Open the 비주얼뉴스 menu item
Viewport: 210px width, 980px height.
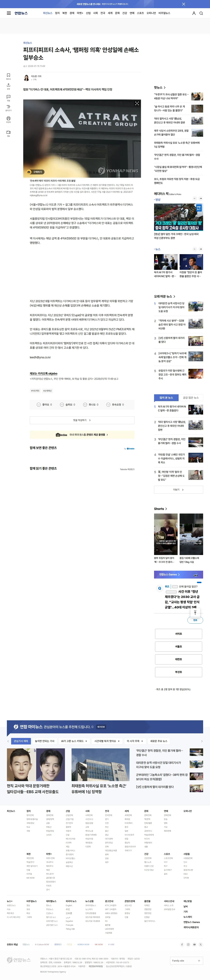tap(164, 13)
